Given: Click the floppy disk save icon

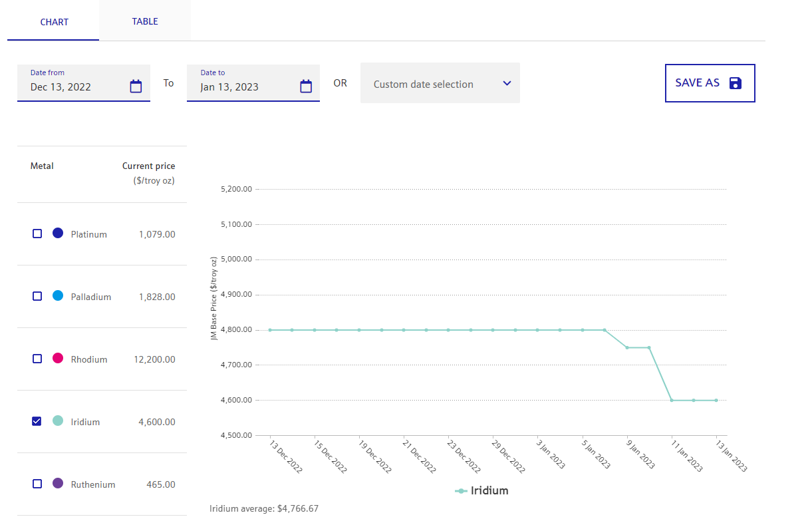Looking at the screenshot, I should click(735, 83).
